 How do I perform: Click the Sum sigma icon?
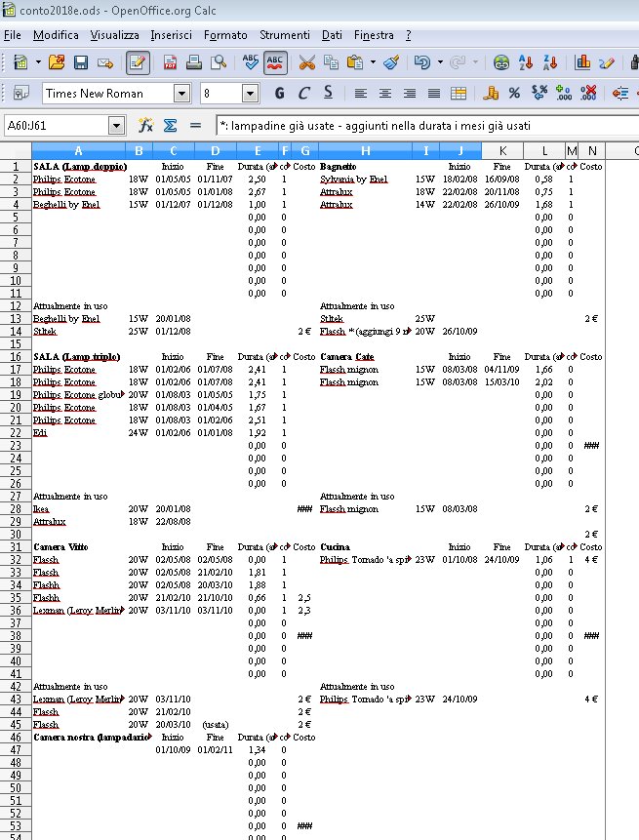coord(170,126)
